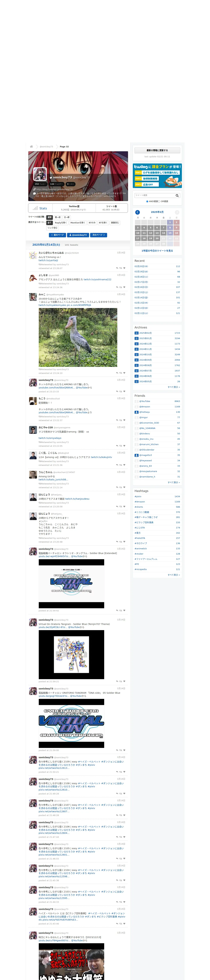Open the Temjin707 robot video thumbnail

tap(71, 655)
